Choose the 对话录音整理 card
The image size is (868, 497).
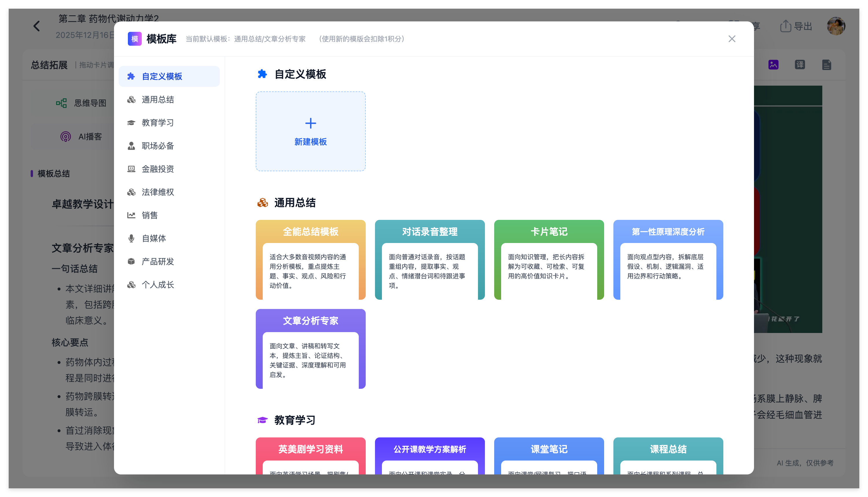click(x=430, y=260)
